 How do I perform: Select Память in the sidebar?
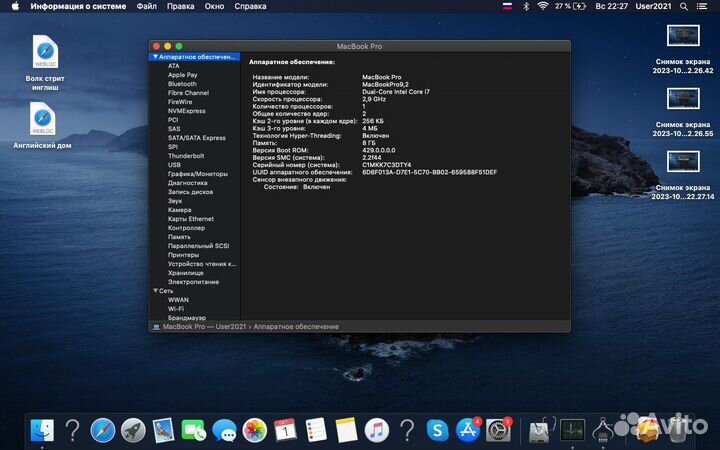coord(179,237)
